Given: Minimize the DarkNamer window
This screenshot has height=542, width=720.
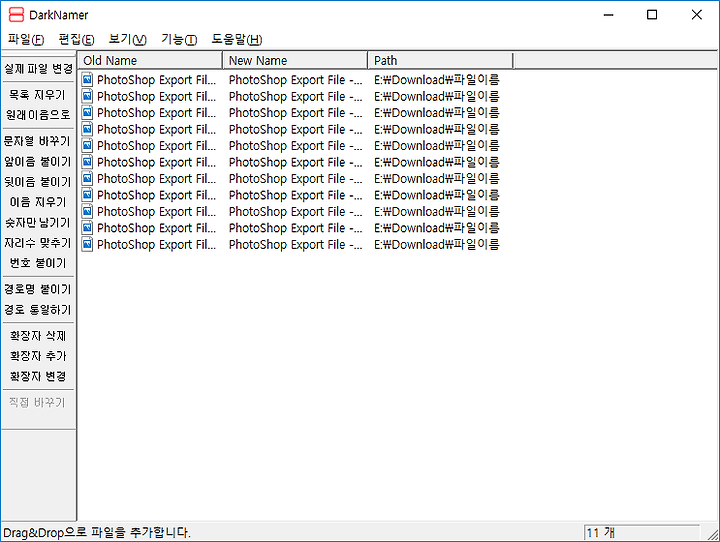Looking at the screenshot, I should [608, 15].
